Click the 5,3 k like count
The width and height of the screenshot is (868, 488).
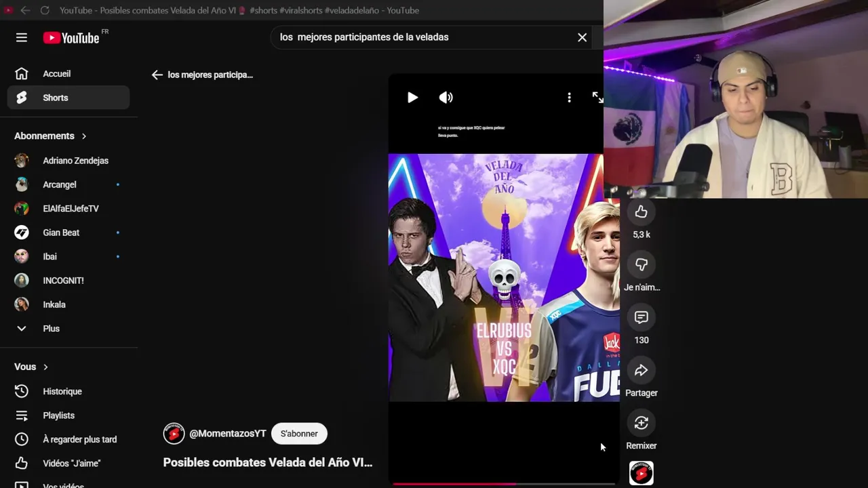(642, 235)
